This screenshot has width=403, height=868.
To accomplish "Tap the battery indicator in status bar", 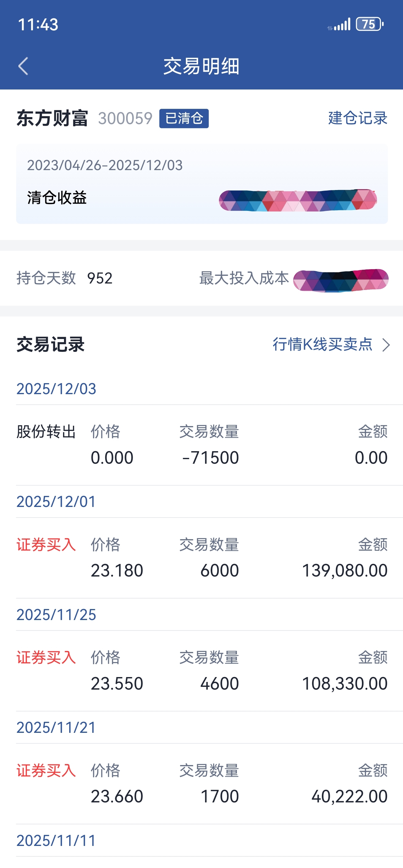I will pos(369,24).
